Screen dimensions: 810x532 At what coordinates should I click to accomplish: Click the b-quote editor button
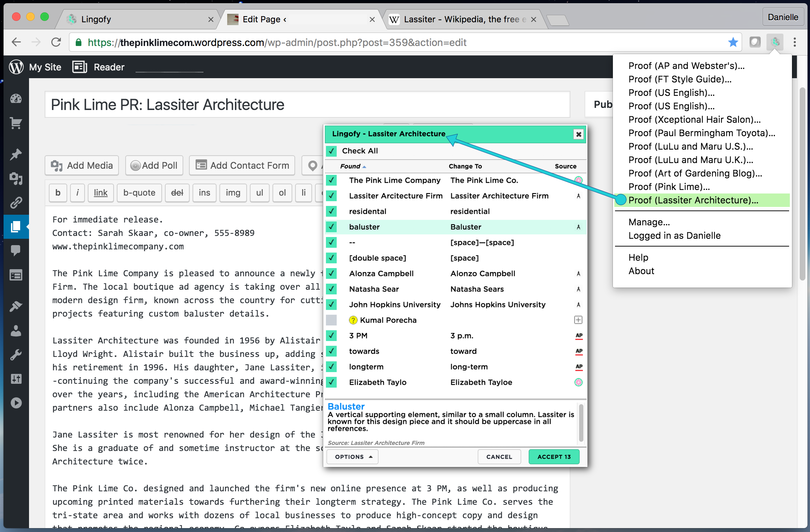(x=139, y=193)
